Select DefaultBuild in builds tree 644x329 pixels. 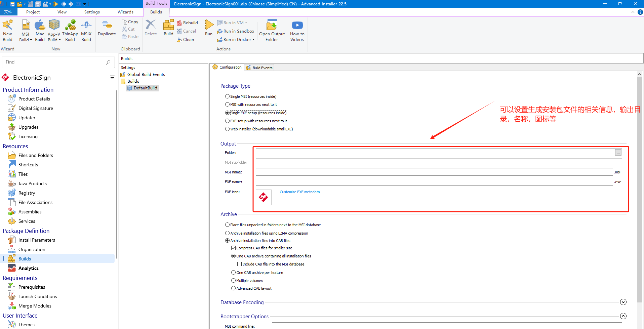point(142,88)
